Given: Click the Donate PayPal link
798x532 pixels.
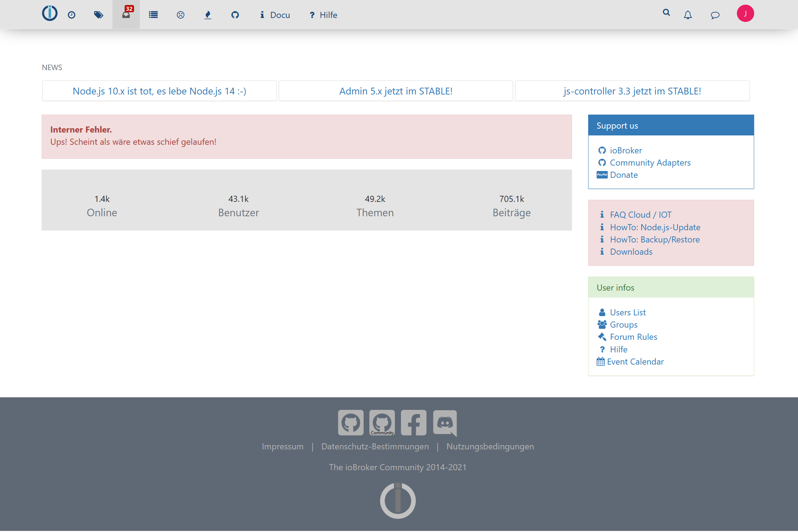Looking at the screenshot, I should [624, 175].
